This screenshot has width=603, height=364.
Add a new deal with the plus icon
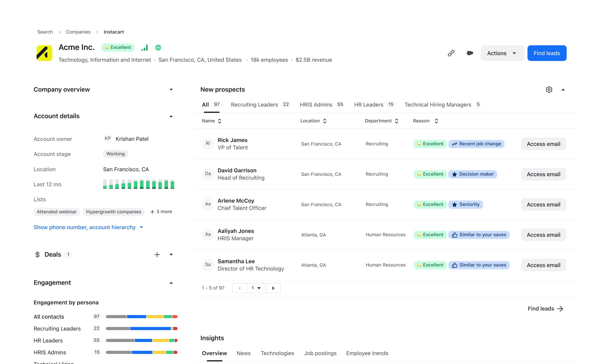[157, 254]
